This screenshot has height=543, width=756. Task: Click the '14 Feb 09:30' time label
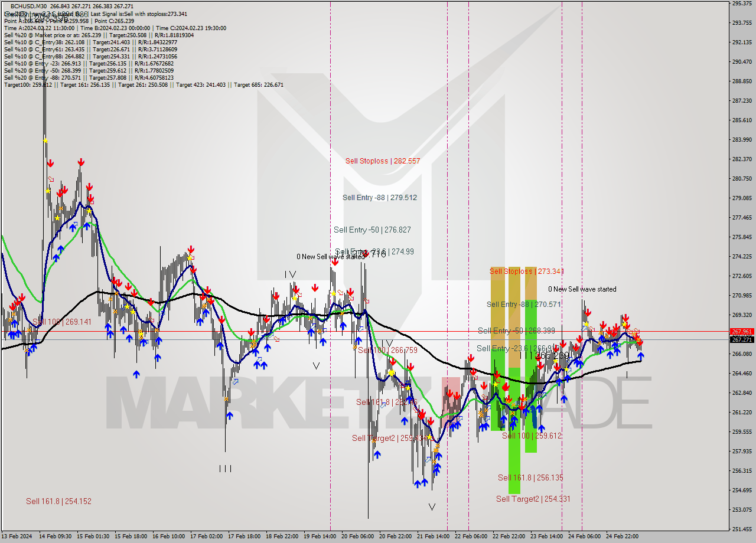click(55, 537)
